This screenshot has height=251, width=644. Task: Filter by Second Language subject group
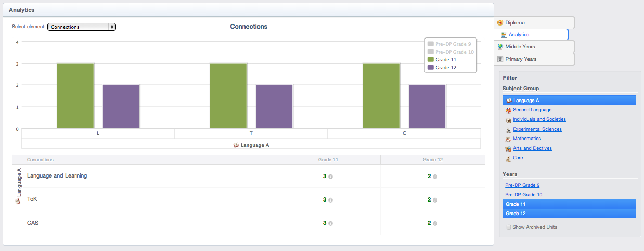click(532, 110)
